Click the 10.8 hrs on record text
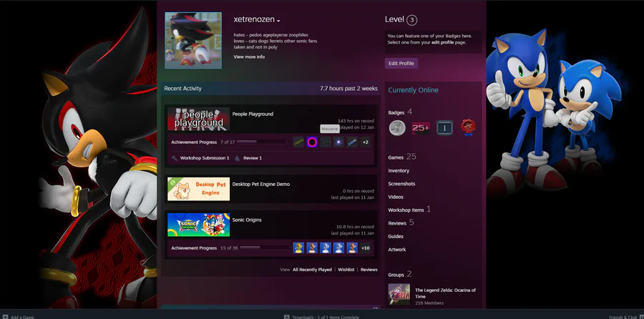This screenshot has width=644, height=319. [355, 227]
